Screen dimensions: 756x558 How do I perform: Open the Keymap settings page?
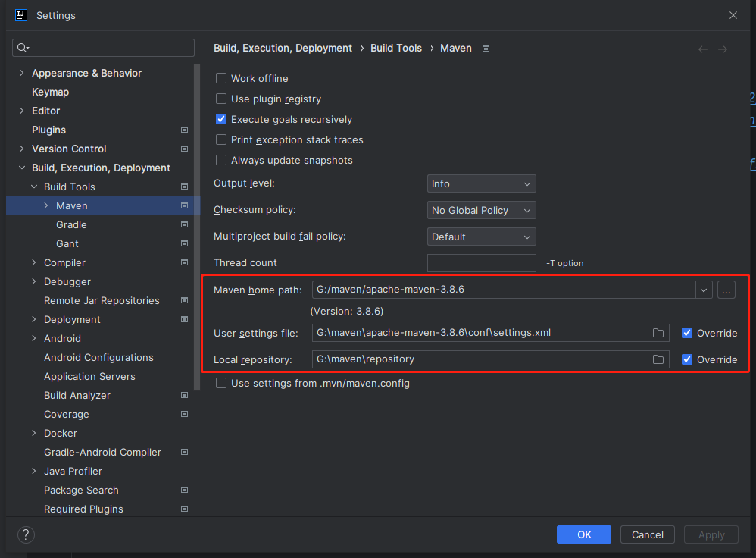(x=51, y=92)
